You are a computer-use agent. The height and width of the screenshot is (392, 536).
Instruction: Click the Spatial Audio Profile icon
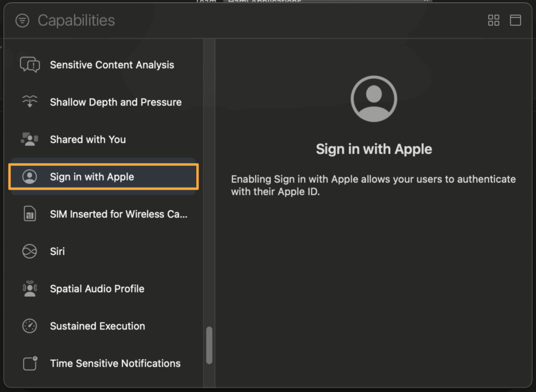coord(30,289)
